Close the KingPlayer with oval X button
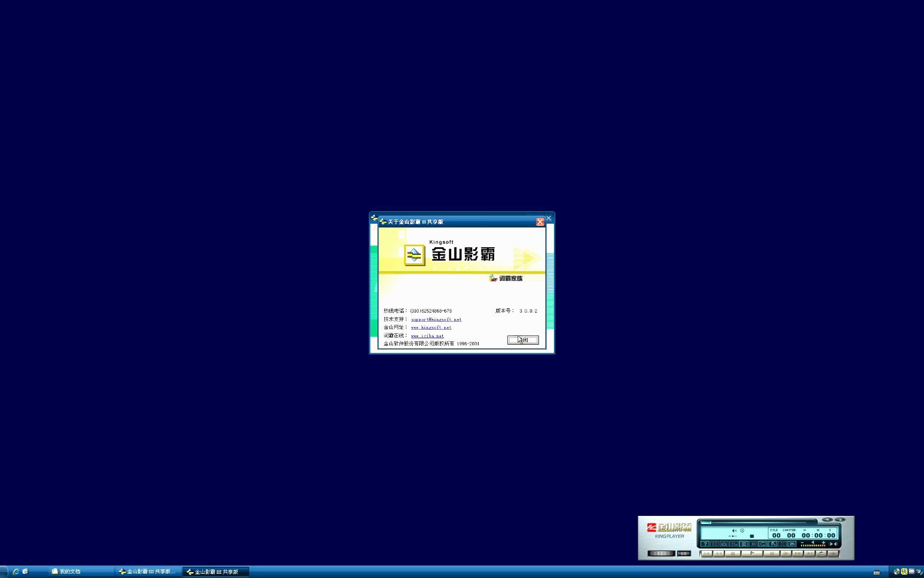Screen dimensions: 924x578 coord(840,520)
